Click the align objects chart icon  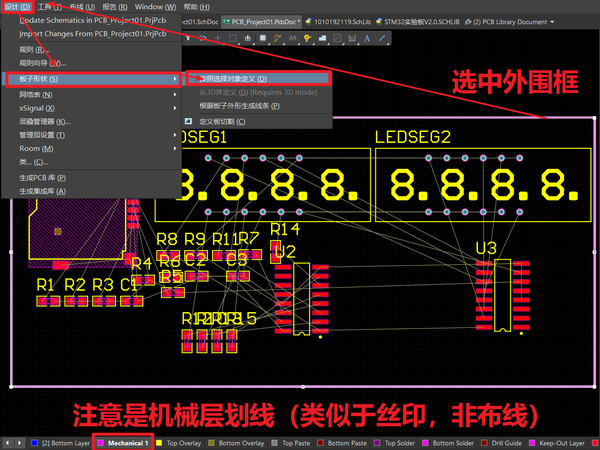pos(248,38)
